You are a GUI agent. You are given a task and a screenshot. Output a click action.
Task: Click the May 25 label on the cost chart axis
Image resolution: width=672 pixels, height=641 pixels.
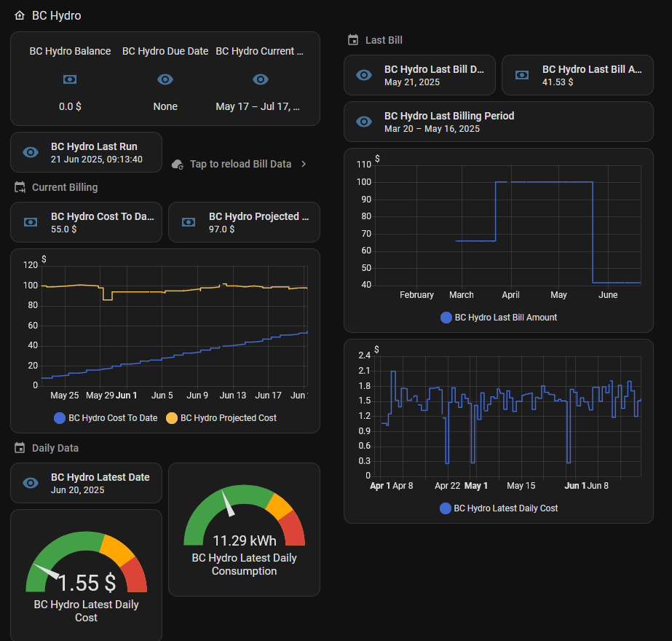click(65, 396)
